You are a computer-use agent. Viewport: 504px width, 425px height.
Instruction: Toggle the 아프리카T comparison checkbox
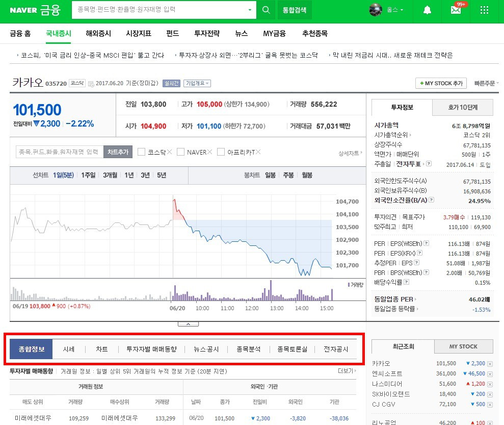[x=221, y=152]
